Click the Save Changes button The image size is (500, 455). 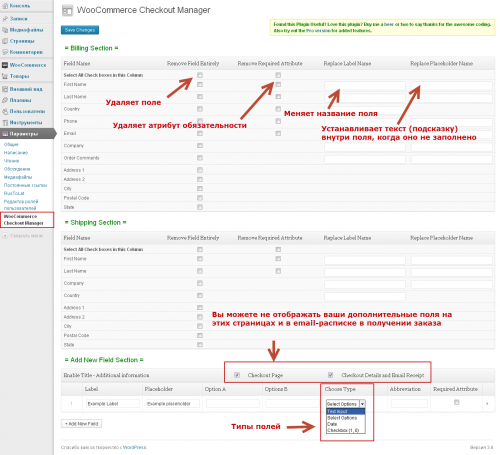point(80,30)
